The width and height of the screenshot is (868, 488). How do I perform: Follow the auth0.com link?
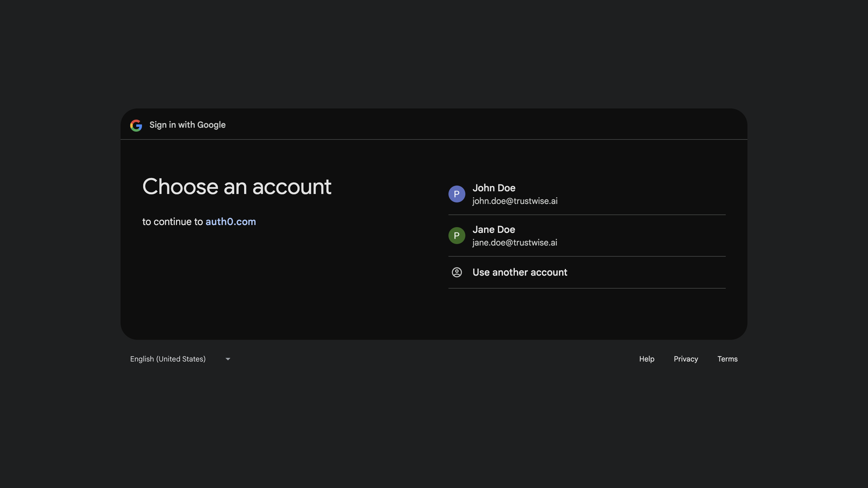coord(231,222)
